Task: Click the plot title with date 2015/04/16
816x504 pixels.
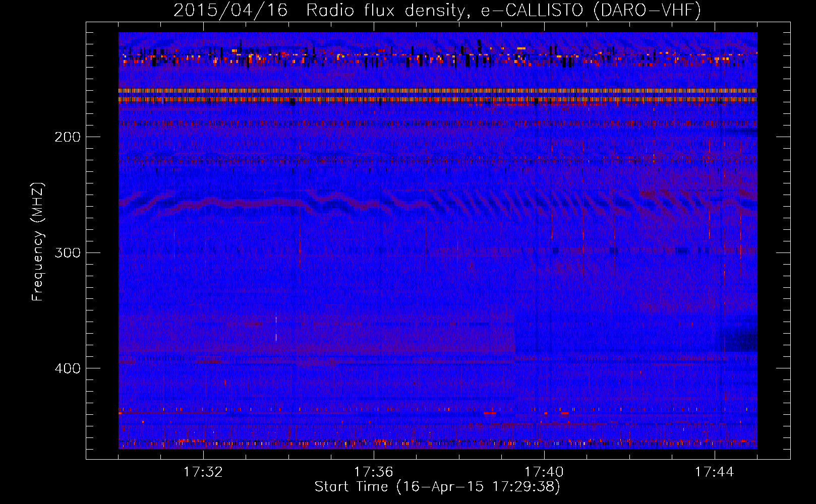Action: (x=437, y=11)
